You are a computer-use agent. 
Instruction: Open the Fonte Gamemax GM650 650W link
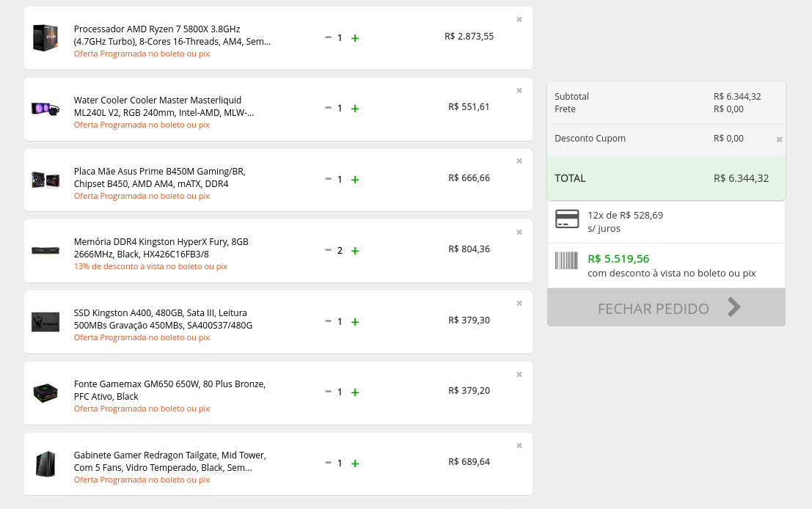(169, 390)
